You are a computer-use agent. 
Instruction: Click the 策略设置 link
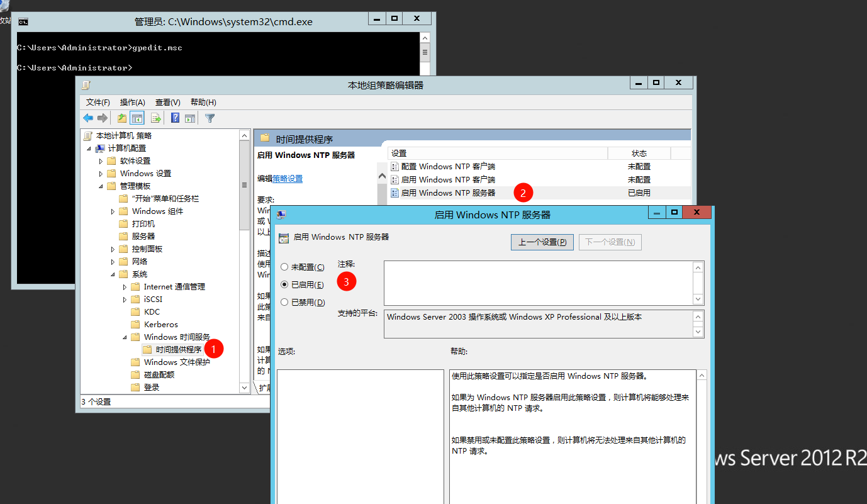point(288,179)
